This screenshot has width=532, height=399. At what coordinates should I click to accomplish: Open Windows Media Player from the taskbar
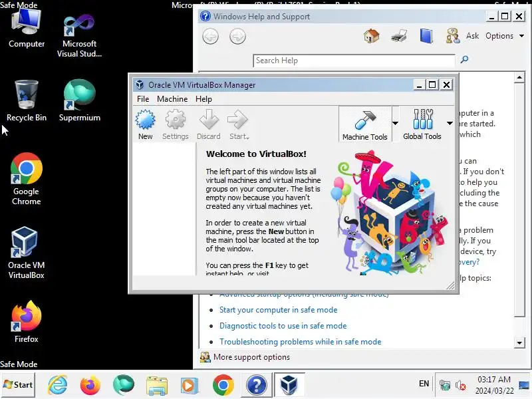click(x=189, y=386)
